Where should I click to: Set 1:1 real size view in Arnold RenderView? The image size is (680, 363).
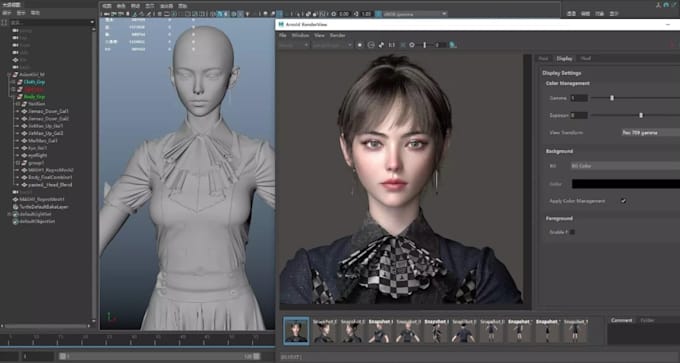[392, 45]
